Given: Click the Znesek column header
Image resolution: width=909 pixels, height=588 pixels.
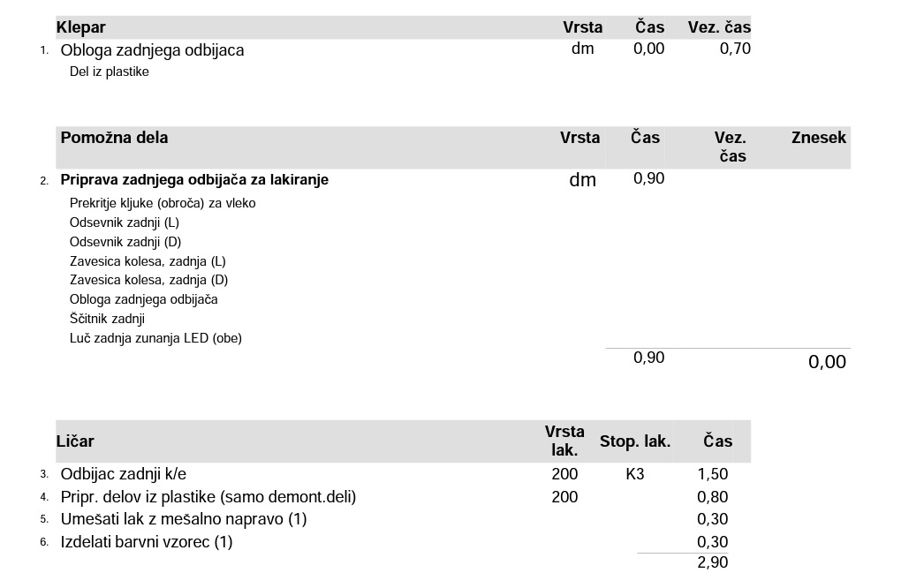Looking at the screenshot, I should pos(818,138).
